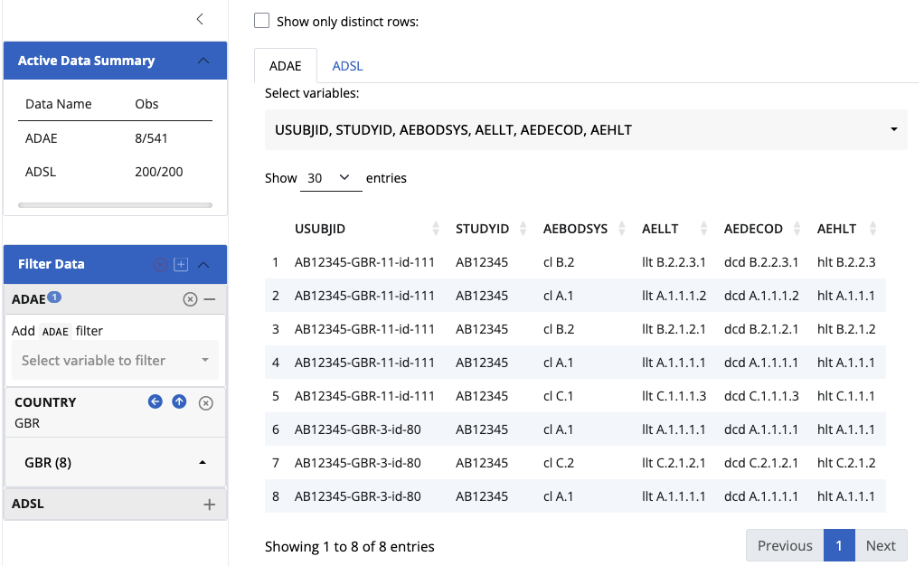Open the Select variable to filter dropdown
The image size is (924, 566).
tap(115, 361)
